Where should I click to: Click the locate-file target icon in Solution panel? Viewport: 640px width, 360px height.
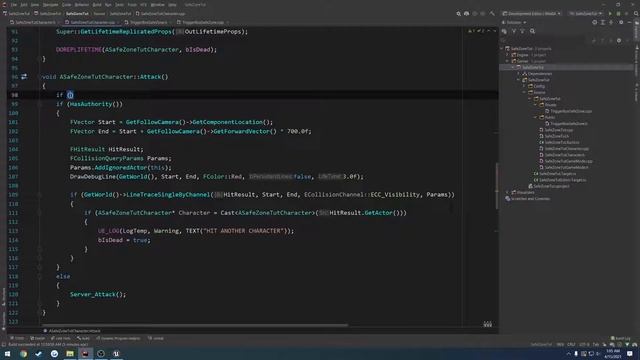point(594,22)
